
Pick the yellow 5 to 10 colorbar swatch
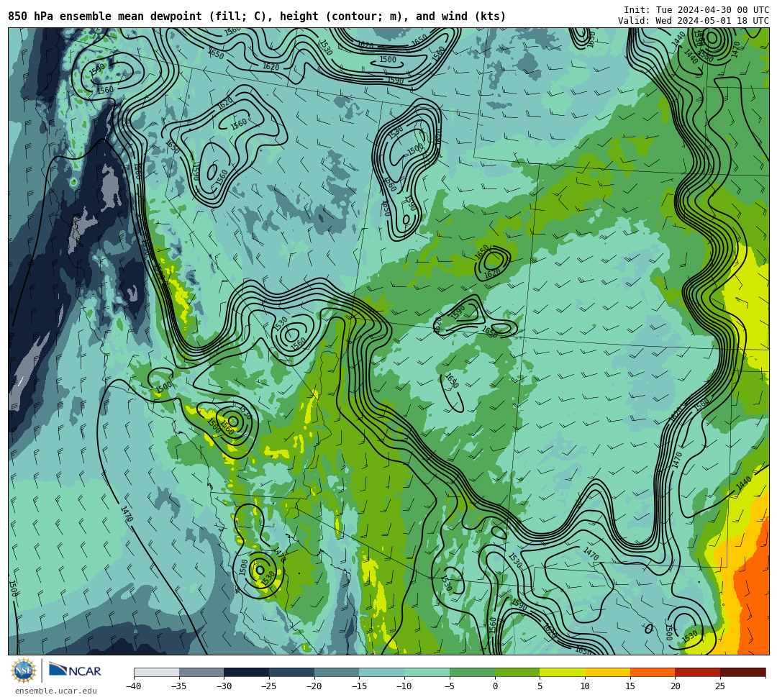563,672
